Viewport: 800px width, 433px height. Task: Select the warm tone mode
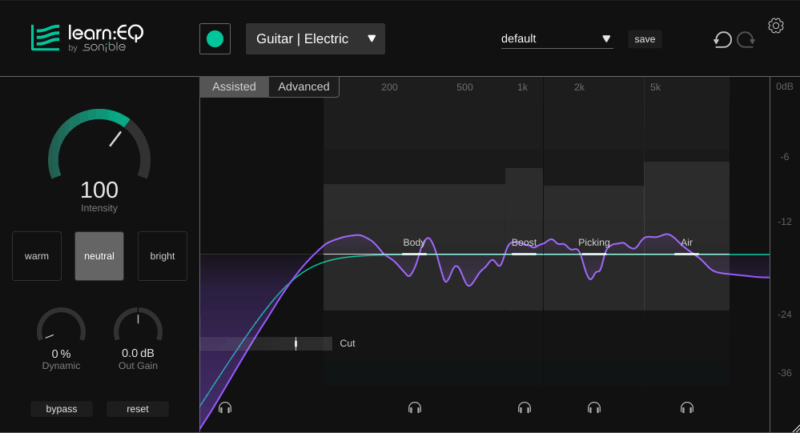coord(37,256)
